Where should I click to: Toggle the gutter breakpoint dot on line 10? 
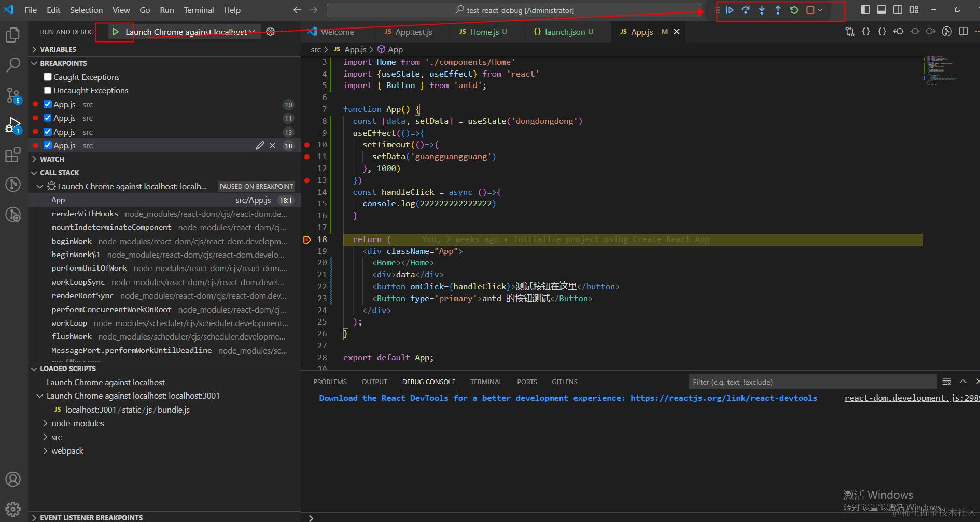307,145
